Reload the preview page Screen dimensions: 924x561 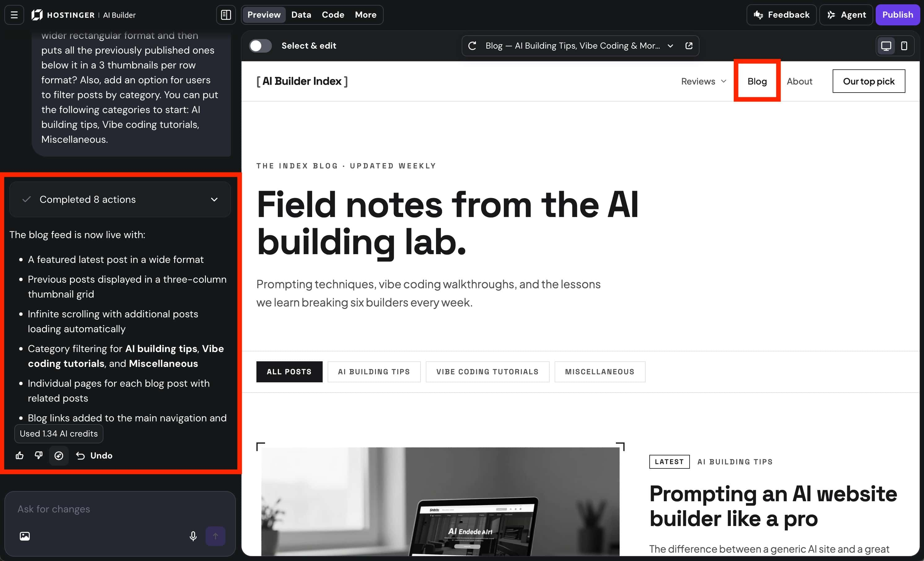(x=472, y=46)
